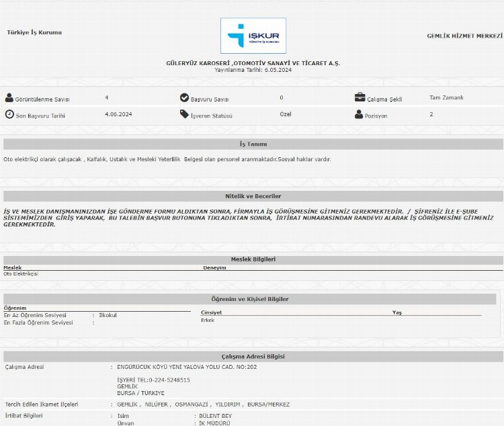This screenshot has width=504, height=426.
Task: Click the GEMLİK HİZMET MERKEZİ text
Action: [464, 36]
